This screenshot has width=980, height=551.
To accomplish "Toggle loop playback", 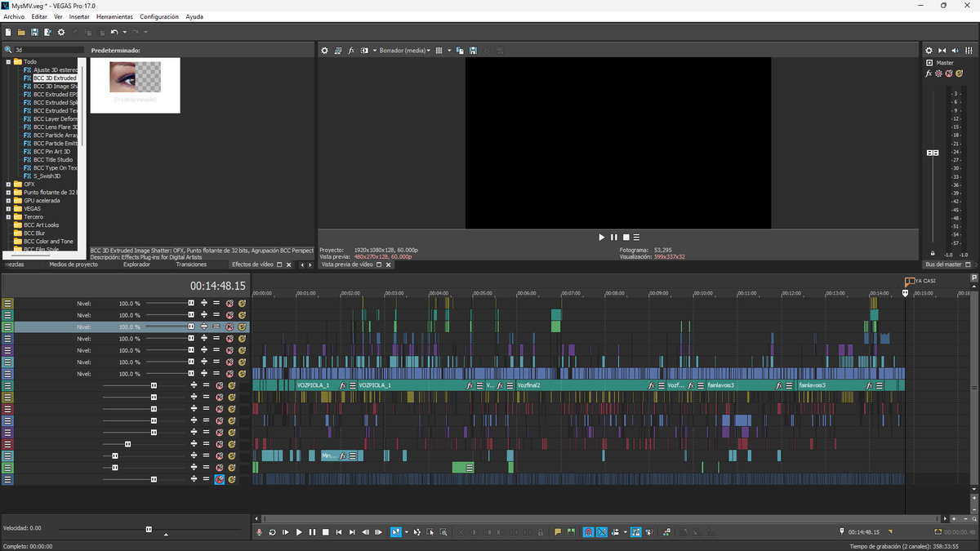I will 272,531.
